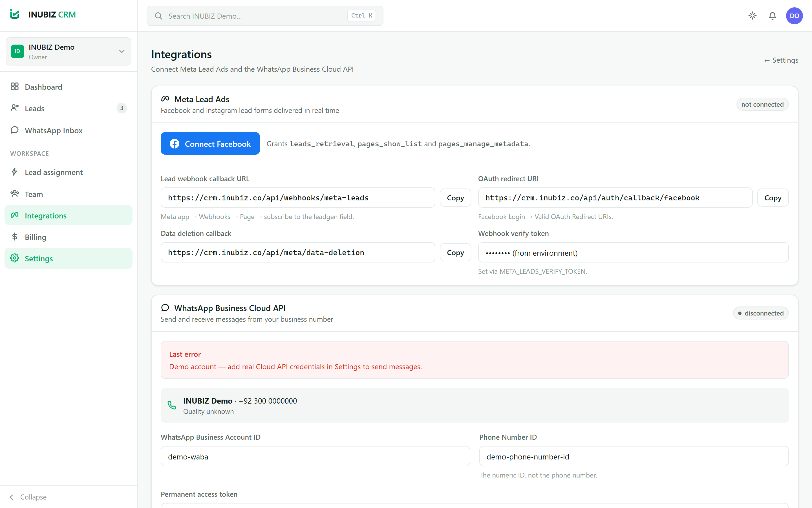This screenshot has width=812, height=508.
Task: Expand the INUBIZ Demo workspace switcher
Action: tap(69, 51)
